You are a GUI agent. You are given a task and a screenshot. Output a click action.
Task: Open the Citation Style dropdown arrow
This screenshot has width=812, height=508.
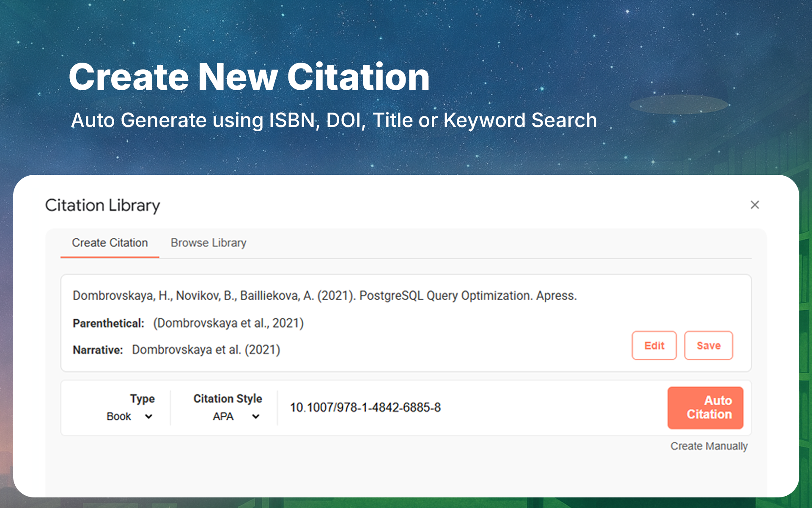(x=255, y=417)
